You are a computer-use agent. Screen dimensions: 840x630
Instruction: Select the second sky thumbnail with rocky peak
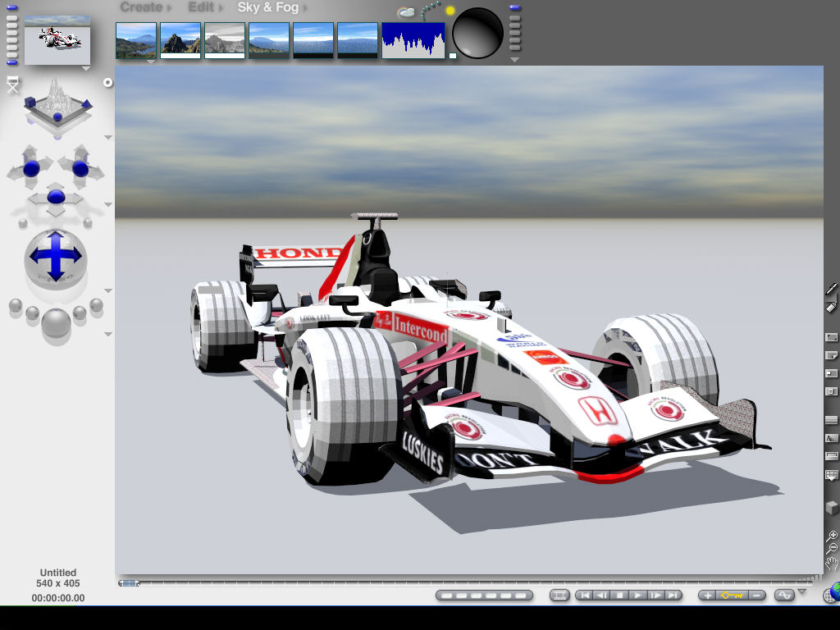[180, 40]
